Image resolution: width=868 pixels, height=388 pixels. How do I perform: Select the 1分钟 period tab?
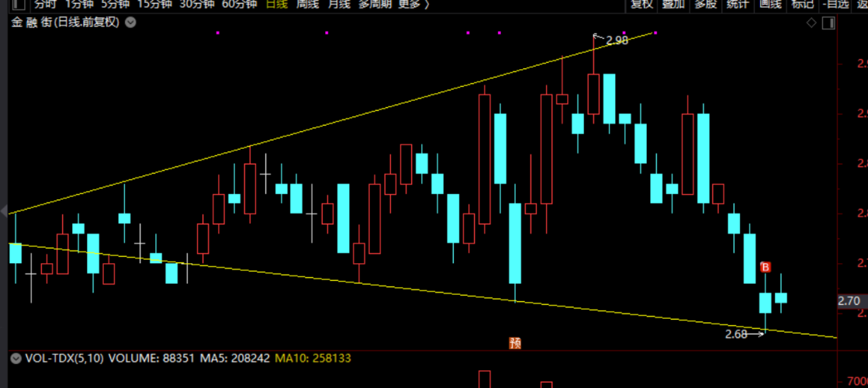pyautogui.click(x=79, y=5)
